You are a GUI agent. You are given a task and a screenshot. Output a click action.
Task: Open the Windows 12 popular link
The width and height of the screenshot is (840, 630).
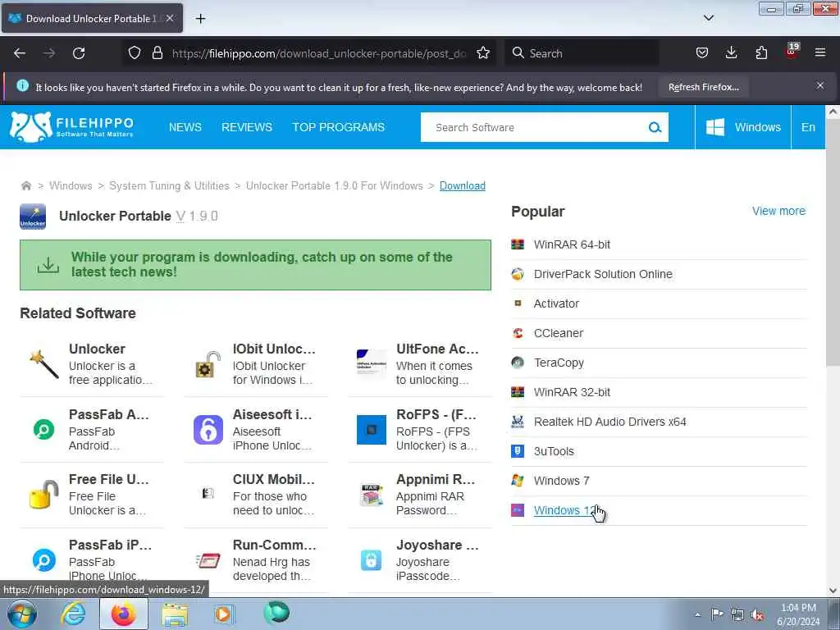[564, 510]
